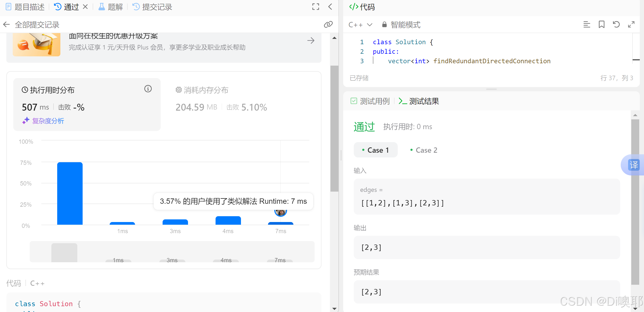Open the C++ language dropdown
The width and height of the screenshot is (644, 312).
coord(360,24)
